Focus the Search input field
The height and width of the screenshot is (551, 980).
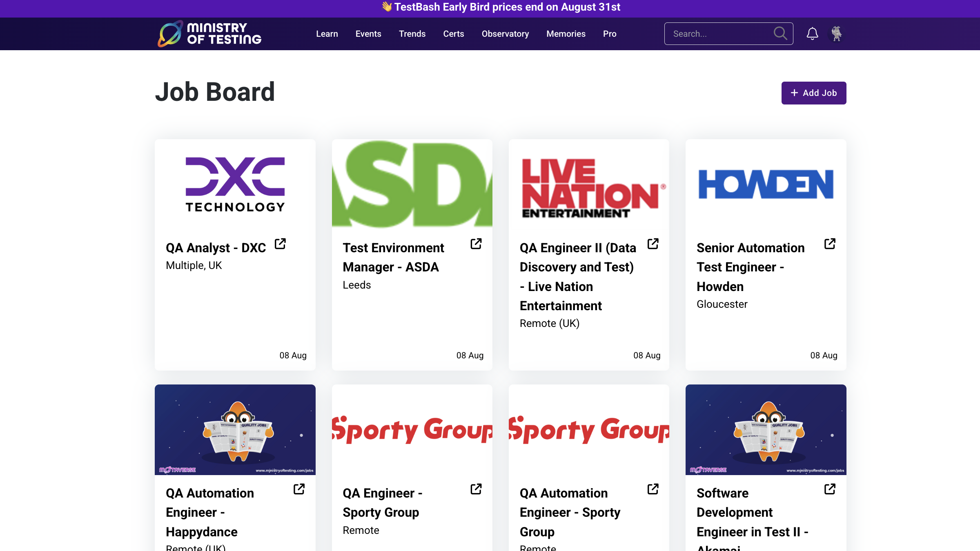(728, 33)
